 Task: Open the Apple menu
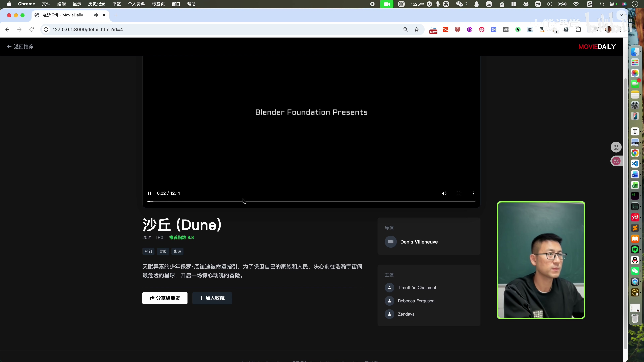pos(9,4)
